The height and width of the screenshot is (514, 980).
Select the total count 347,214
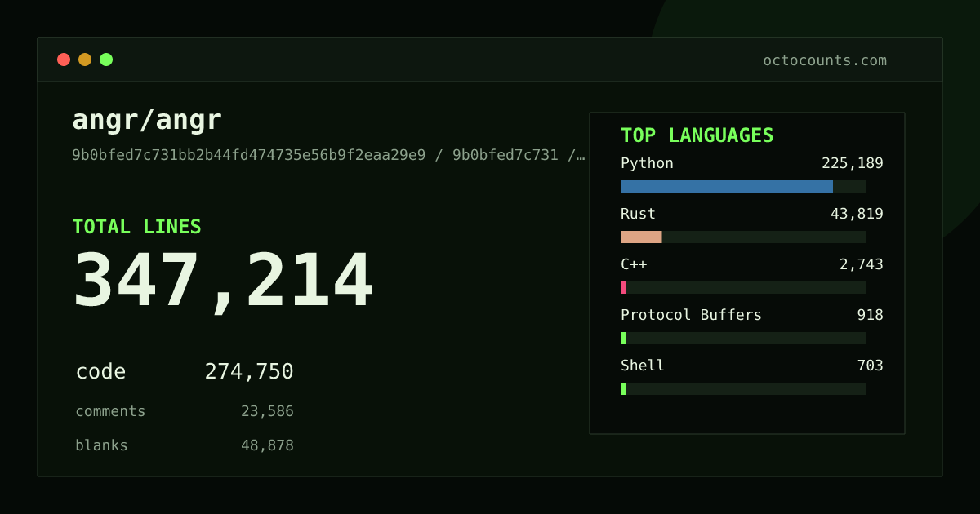[x=223, y=281]
